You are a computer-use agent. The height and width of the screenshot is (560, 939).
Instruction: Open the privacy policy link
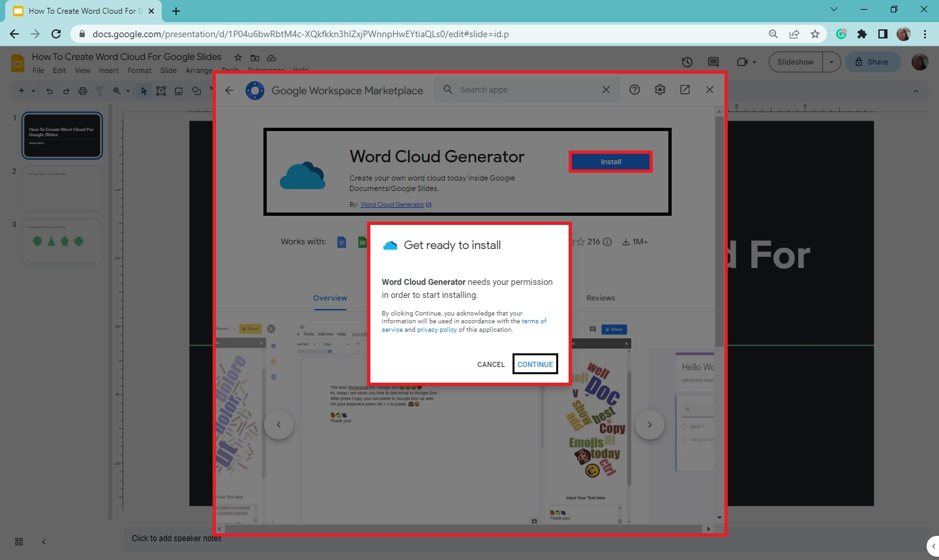437,330
